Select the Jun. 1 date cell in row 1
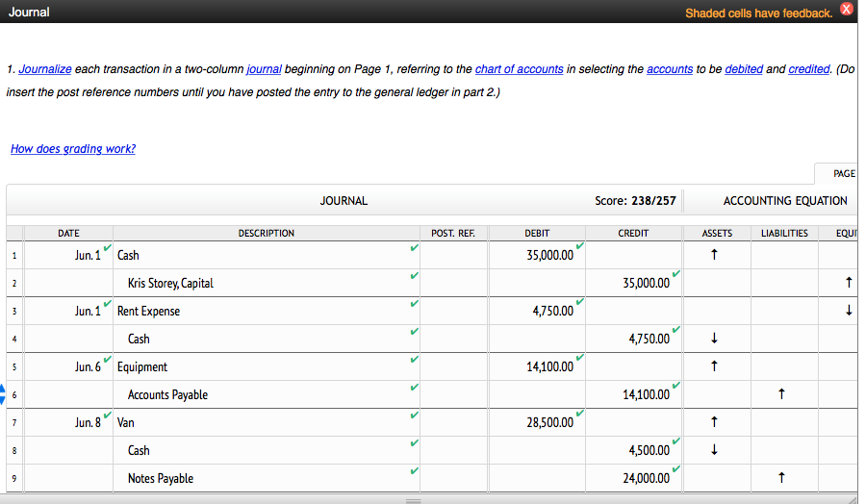This screenshot has width=866, height=504. [68, 255]
